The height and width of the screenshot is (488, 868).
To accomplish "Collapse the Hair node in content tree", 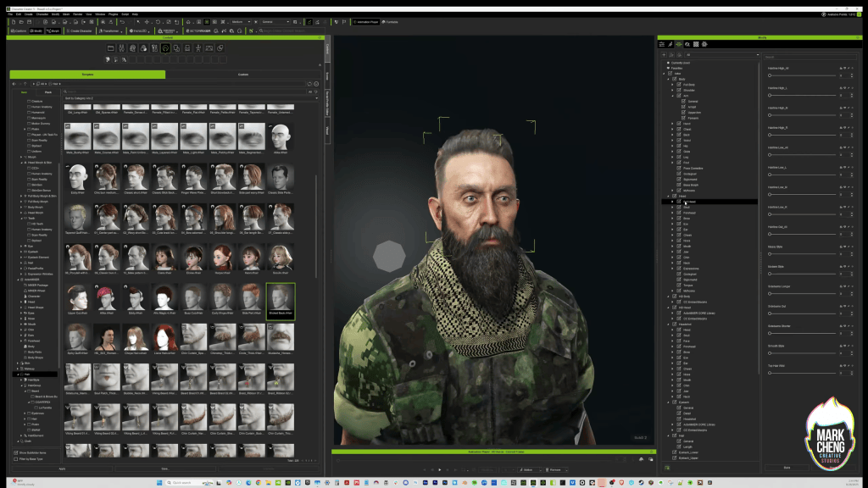I will tap(19, 374).
